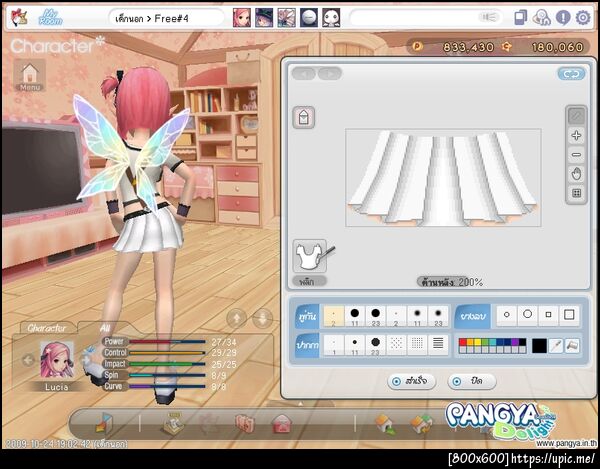
Task: Click the large black current color box
Action: point(539,346)
